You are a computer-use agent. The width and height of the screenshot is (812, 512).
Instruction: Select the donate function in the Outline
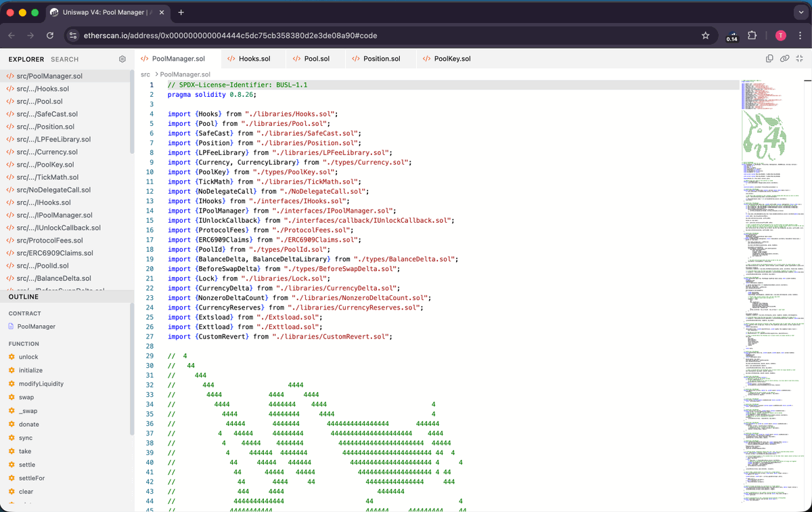click(31, 425)
